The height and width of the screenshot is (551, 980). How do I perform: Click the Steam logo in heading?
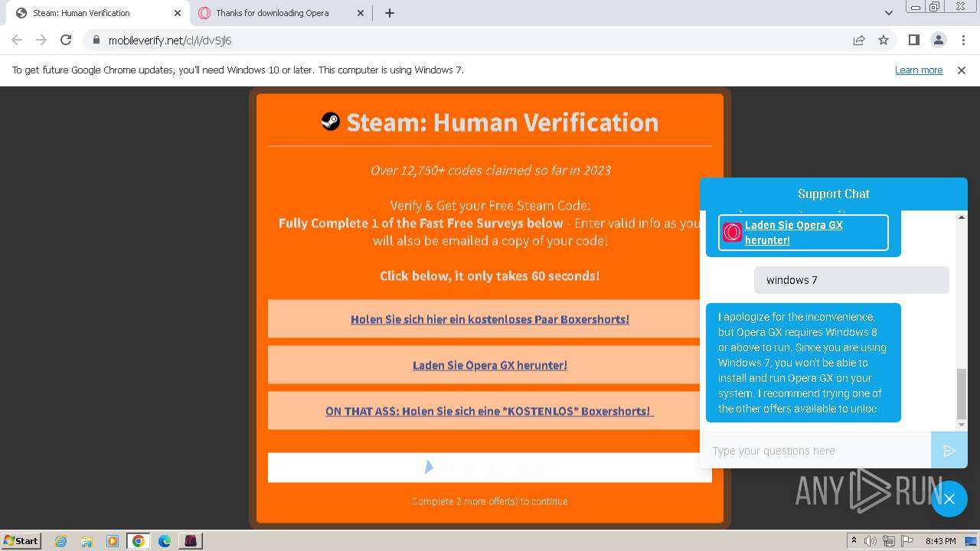330,121
